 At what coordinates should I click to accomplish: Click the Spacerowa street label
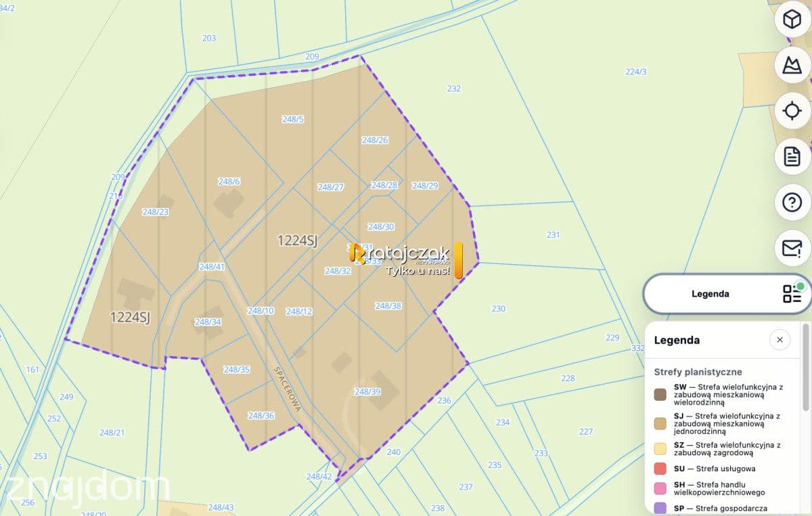(287, 389)
